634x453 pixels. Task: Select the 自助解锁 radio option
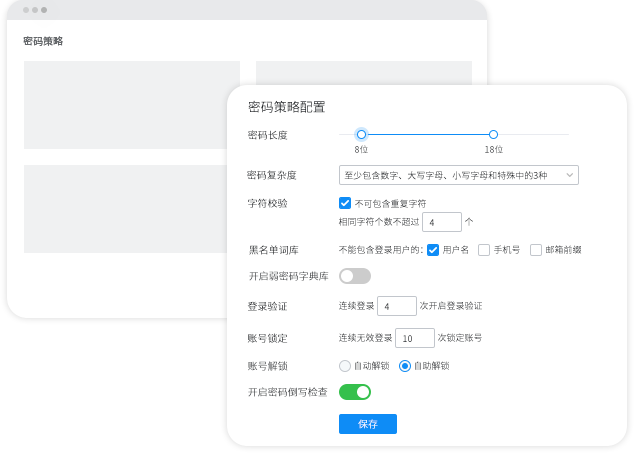(x=405, y=366)
